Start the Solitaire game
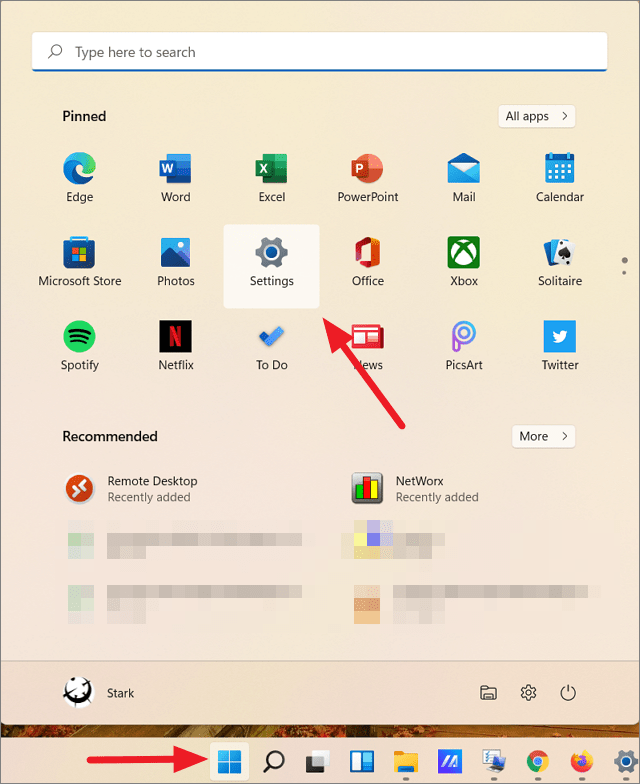The height and width of the screenshot is (784, 640). click(x=560, y=262)
